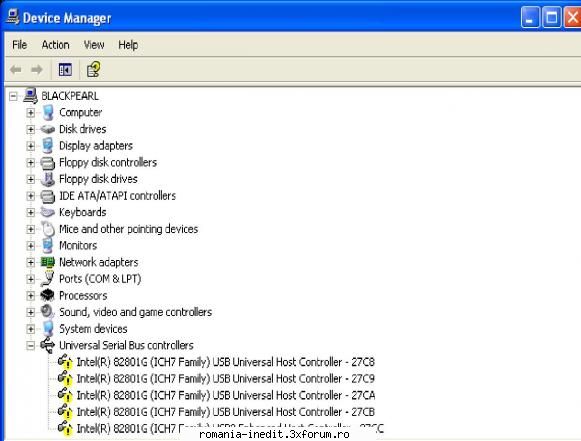Click the mouse icon for pointing devices

pos(48,229)
